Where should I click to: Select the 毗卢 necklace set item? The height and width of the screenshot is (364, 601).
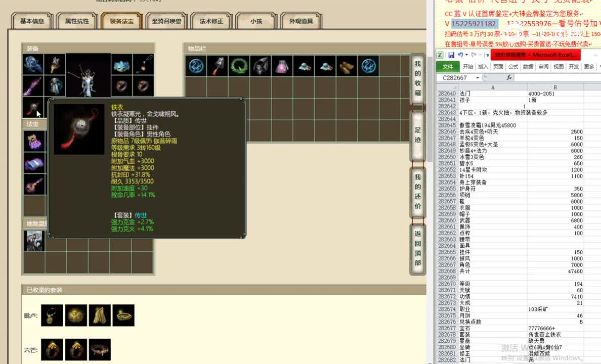coord(52,315)
